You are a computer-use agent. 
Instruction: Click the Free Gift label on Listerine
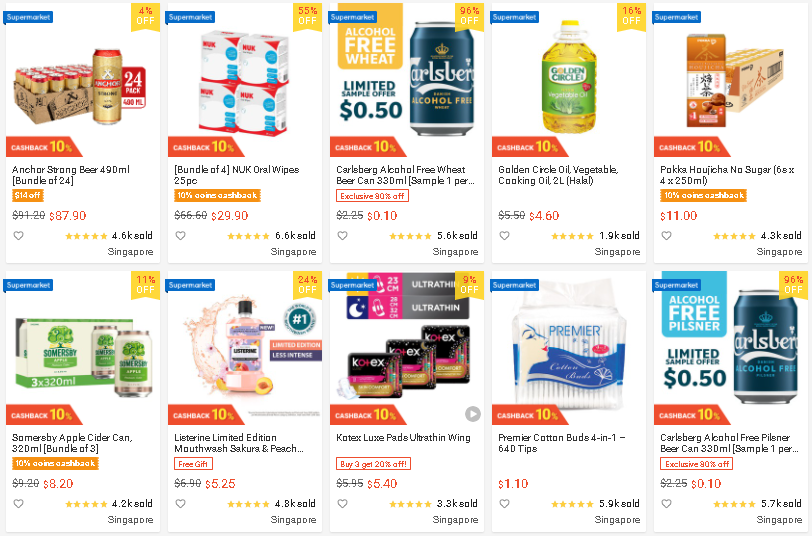pyautogui.click(x=193, y=463)
